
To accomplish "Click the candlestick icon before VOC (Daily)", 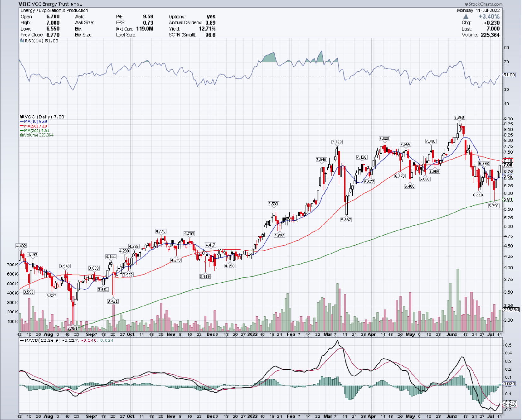I will tap(22, 117).
